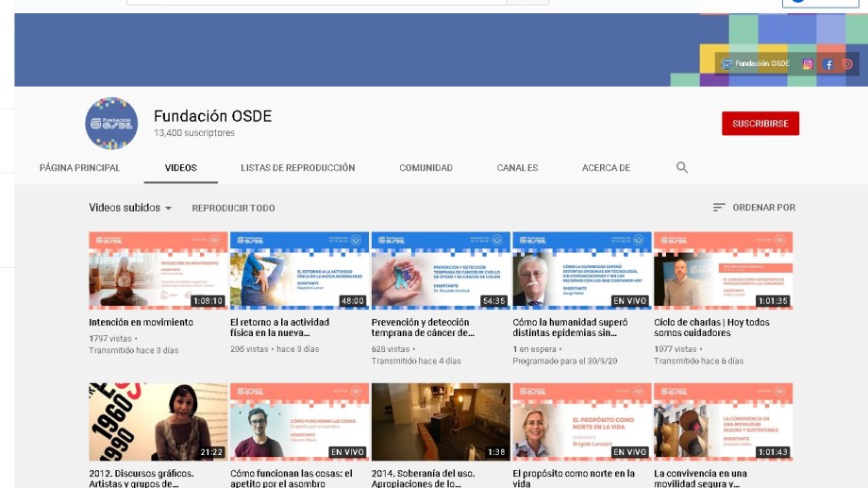Open the live Cómo funcionan las cosas thumbnail
The height and width of the screenshot is (488, 868).
pos(299,421)
